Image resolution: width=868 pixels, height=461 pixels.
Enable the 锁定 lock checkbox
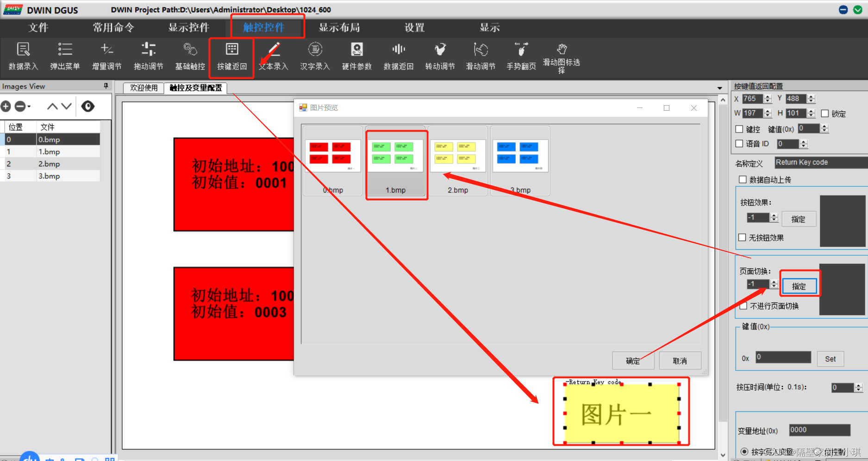[x=825, y=114]
